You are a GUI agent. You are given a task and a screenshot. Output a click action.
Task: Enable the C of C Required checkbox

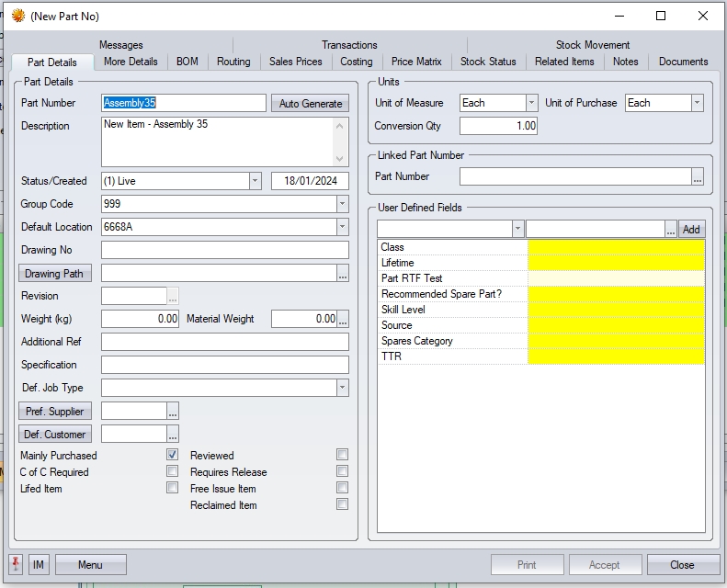tap(172, 471)
